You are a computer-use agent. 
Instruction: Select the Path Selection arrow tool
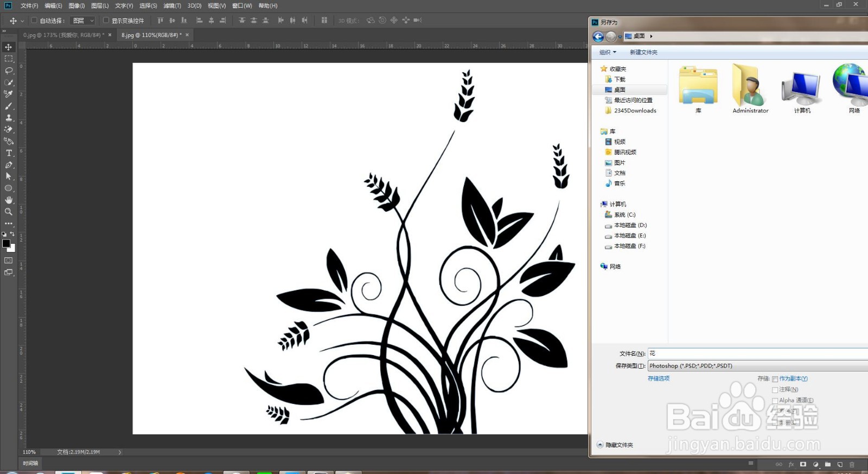[9, 176]
